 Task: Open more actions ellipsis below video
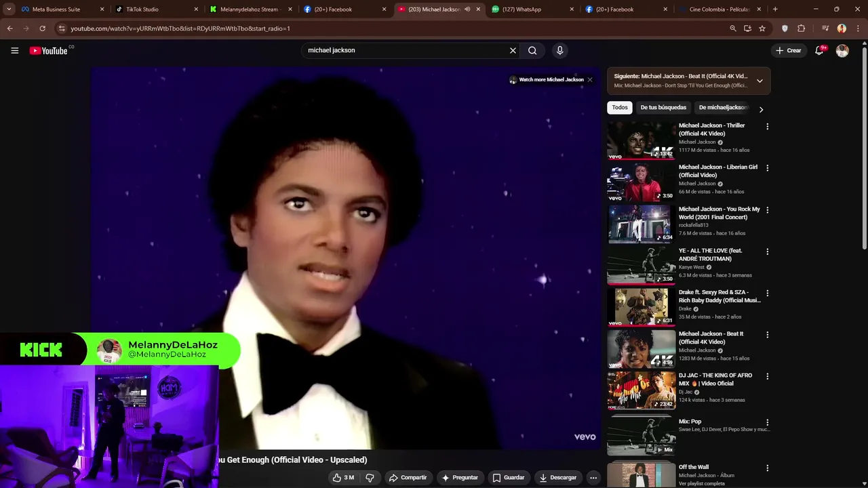point(593,478)
